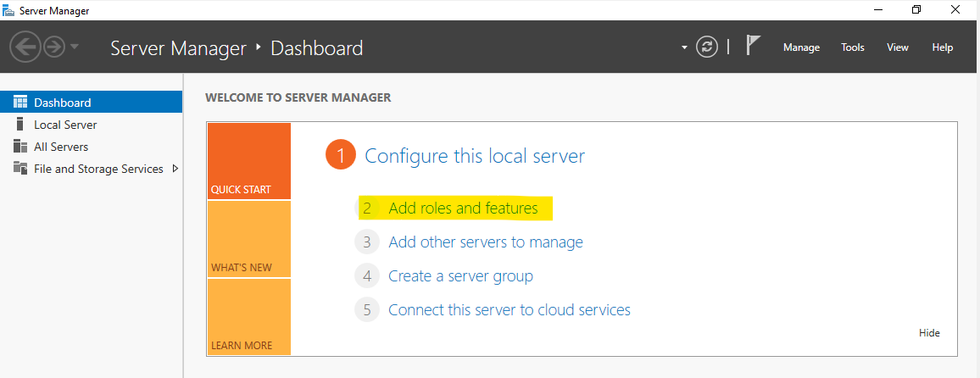Open the notifications flag
The width and height of the screenshot is (980, 378).
[752, 46]
